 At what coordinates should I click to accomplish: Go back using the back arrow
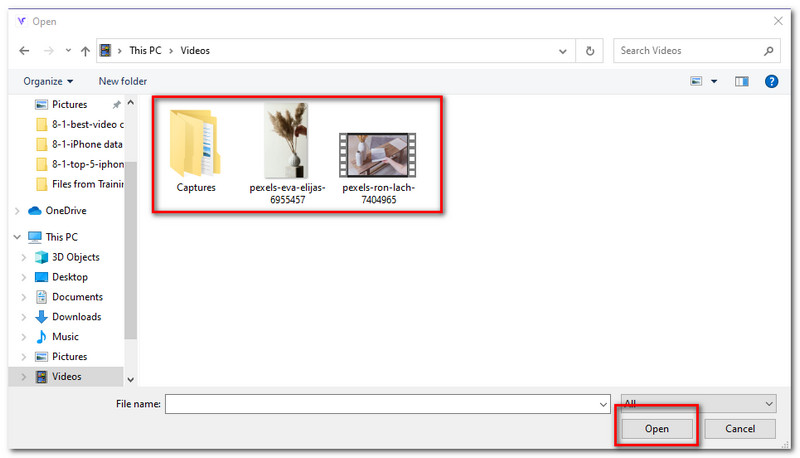(24, 50)
